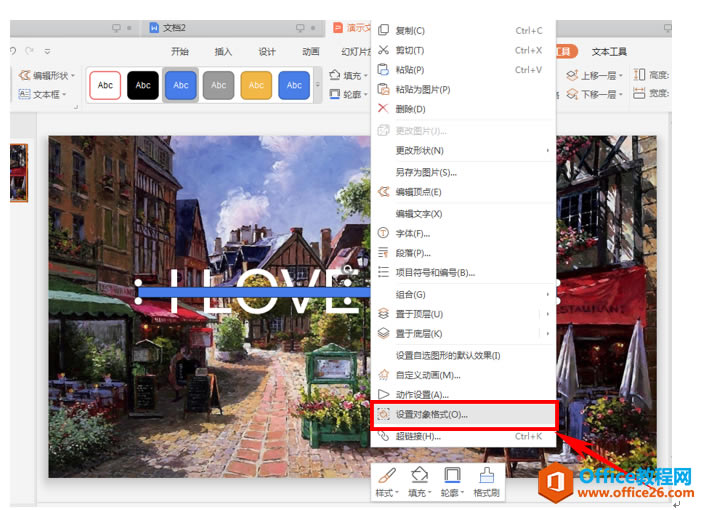The image size is (701, 510).
Task: Apply the orange Abc shape style
Action: point(256,85)
